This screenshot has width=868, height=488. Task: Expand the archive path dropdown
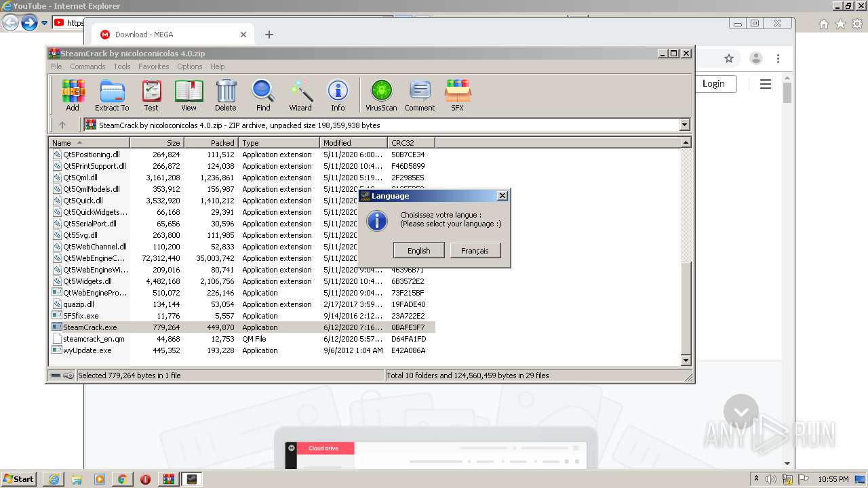click(x=684, y=125)
